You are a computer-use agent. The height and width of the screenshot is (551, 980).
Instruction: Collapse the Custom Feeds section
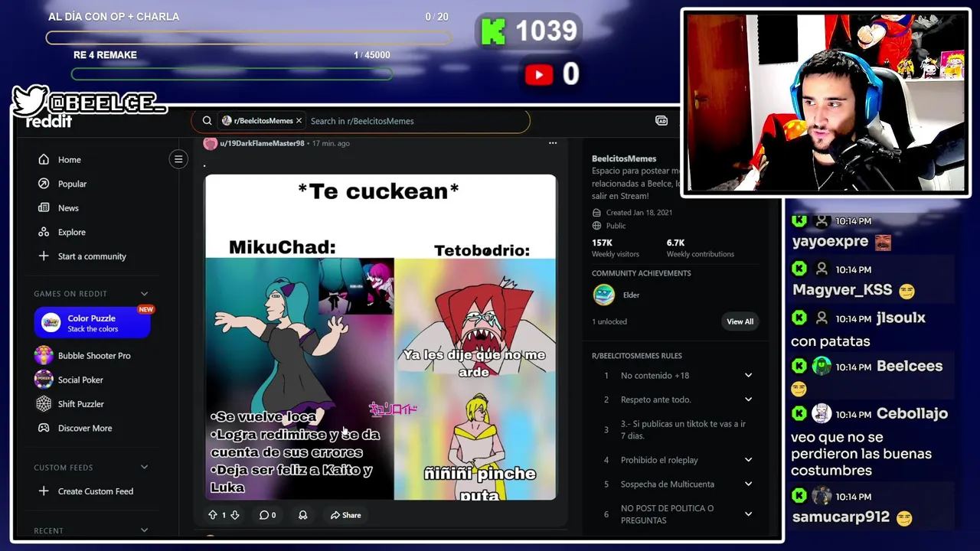coord(144,468)
